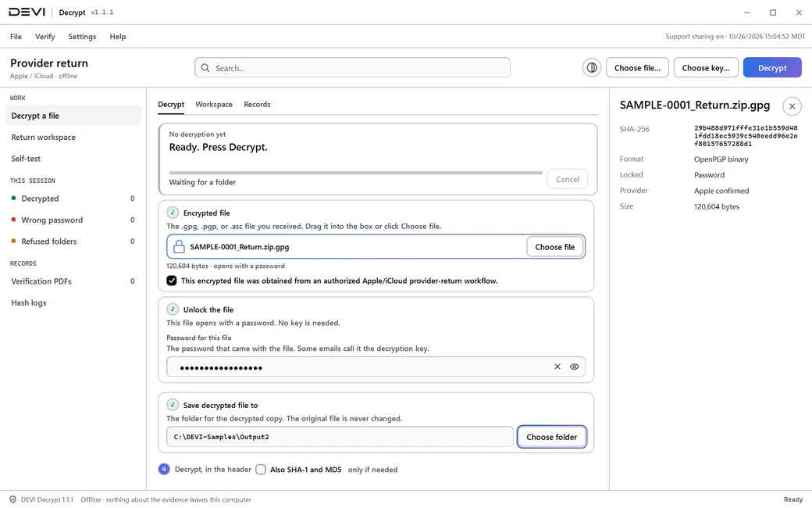Click the lock icon beside the encrypted filename
812x508 pixels.
179,247
